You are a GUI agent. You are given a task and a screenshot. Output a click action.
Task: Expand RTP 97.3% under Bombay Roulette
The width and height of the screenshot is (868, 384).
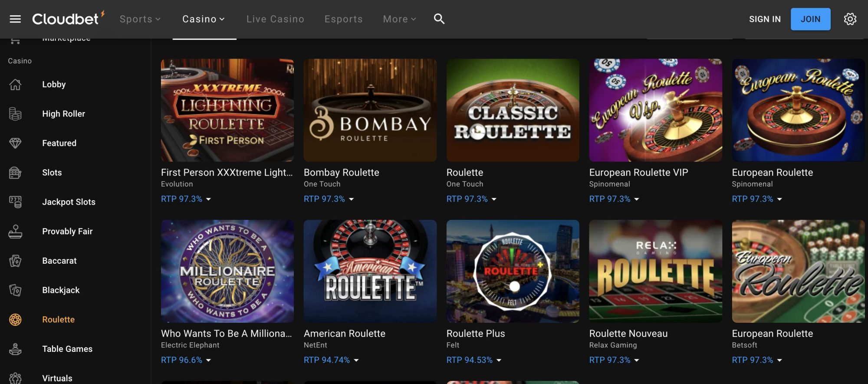tap(329, 199)
